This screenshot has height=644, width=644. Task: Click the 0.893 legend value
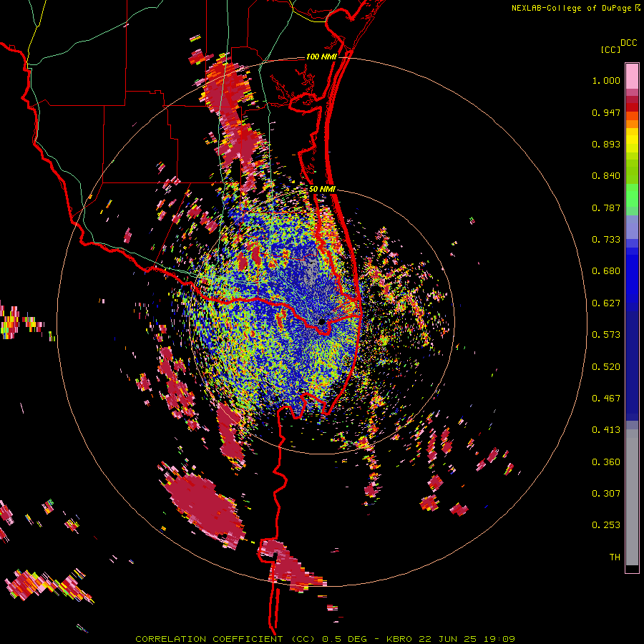(x=606, y=144)
